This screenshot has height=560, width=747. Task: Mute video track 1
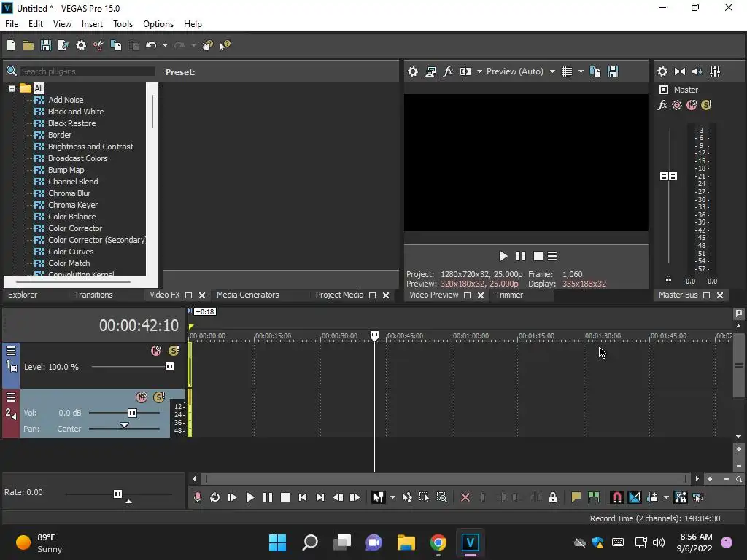pos(156,351)
